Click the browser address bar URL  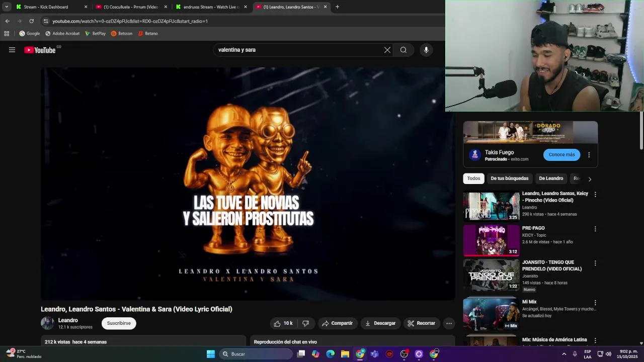tap(130, 21)
